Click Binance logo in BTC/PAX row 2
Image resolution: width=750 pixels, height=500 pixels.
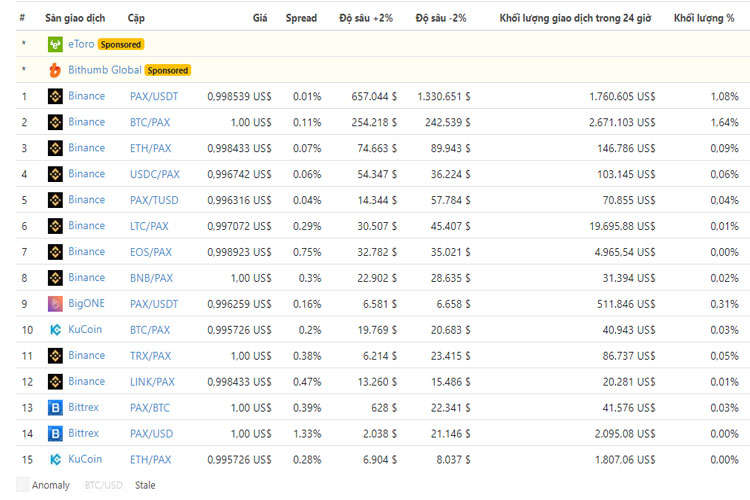[55, 122]
